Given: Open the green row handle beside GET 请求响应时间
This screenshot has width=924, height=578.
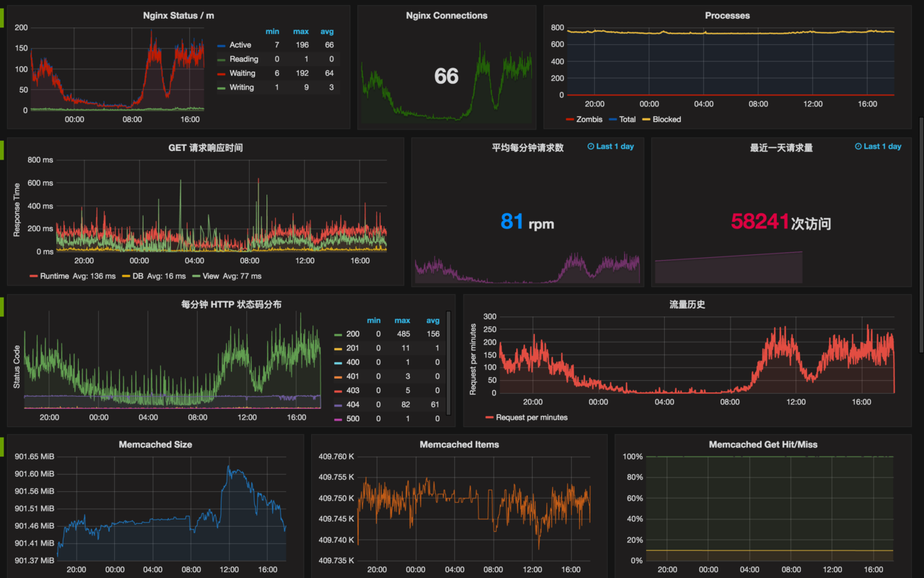Looking at the screenshot, I should point(1,149).
